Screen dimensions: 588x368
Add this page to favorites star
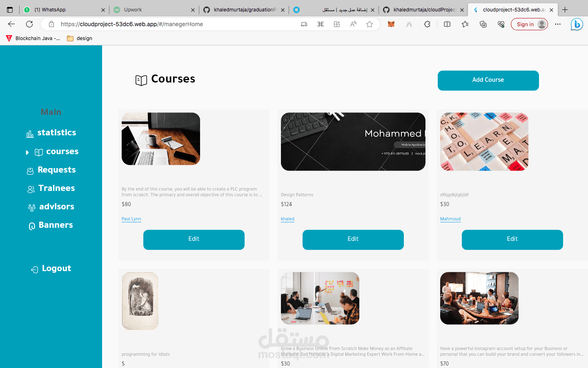click(370, 24)
